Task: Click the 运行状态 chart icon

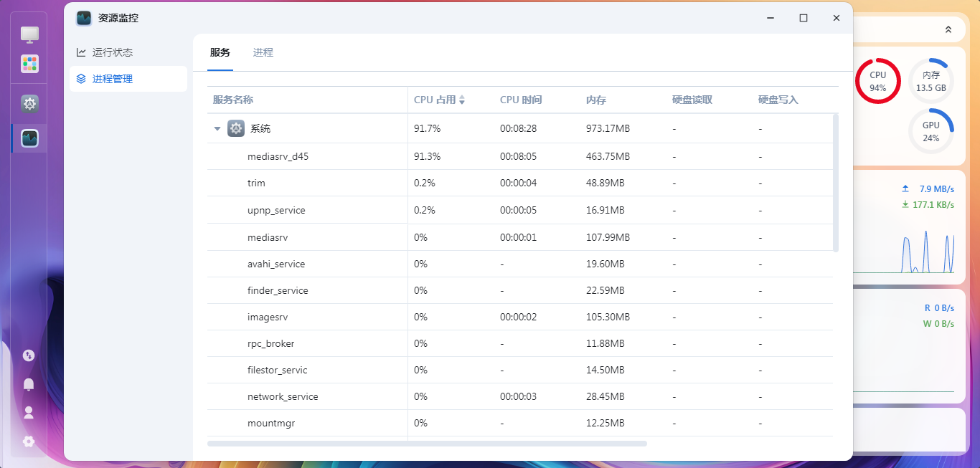Action: coord(81,52)
